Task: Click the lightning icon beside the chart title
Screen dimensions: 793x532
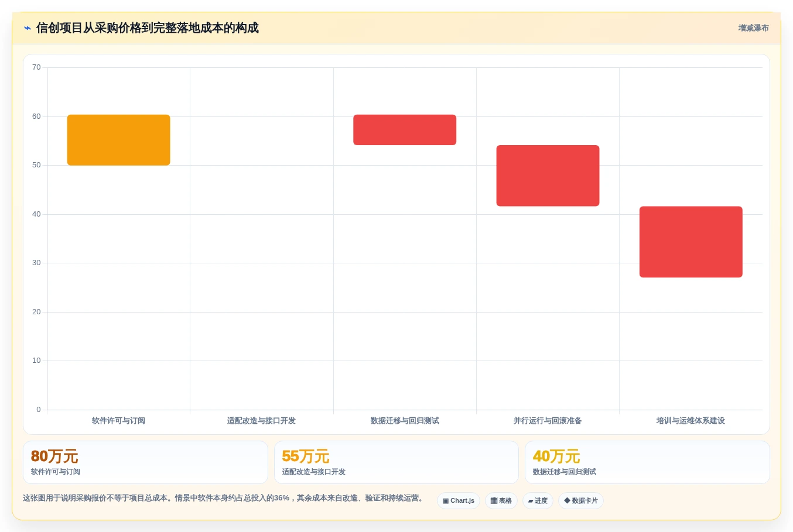Action: (28, 28)
